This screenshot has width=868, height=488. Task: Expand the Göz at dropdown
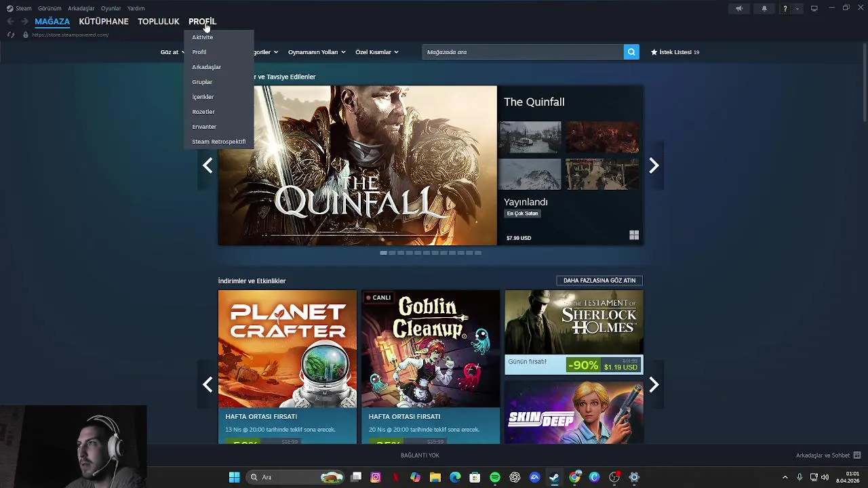point(172,52)
